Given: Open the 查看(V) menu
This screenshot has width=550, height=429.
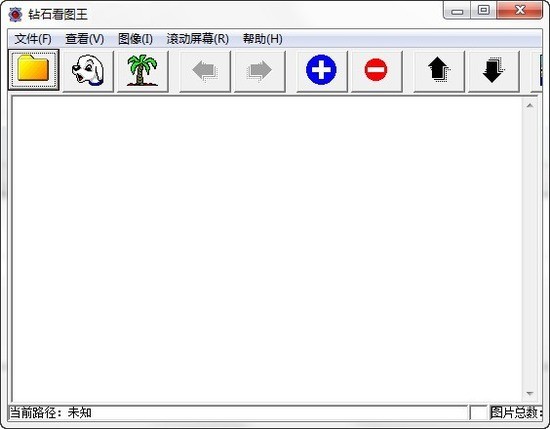Looking at the screenshot, I should click(x=85, y=39).
